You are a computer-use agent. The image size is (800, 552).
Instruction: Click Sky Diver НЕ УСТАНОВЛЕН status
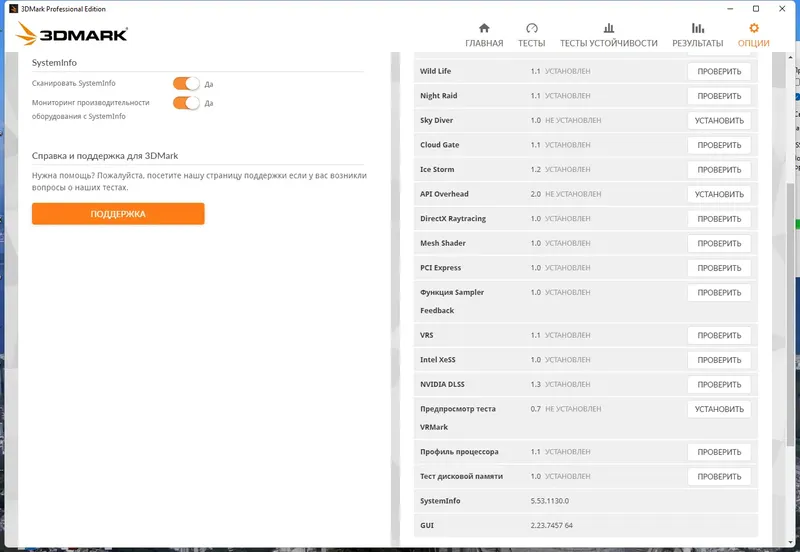click(573, 120)
